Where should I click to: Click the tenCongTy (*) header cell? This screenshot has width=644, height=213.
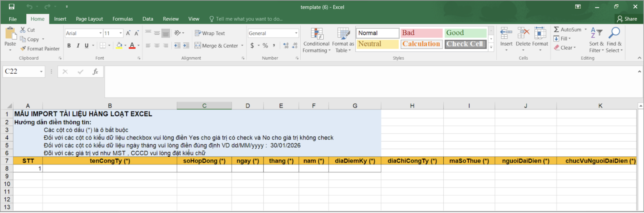[110, 161]
